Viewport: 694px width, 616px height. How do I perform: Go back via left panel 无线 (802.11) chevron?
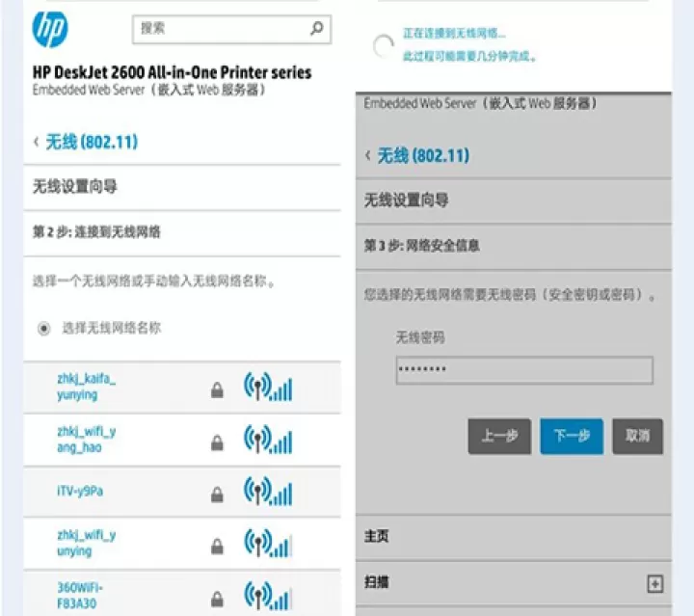click(x=37, y=142)
